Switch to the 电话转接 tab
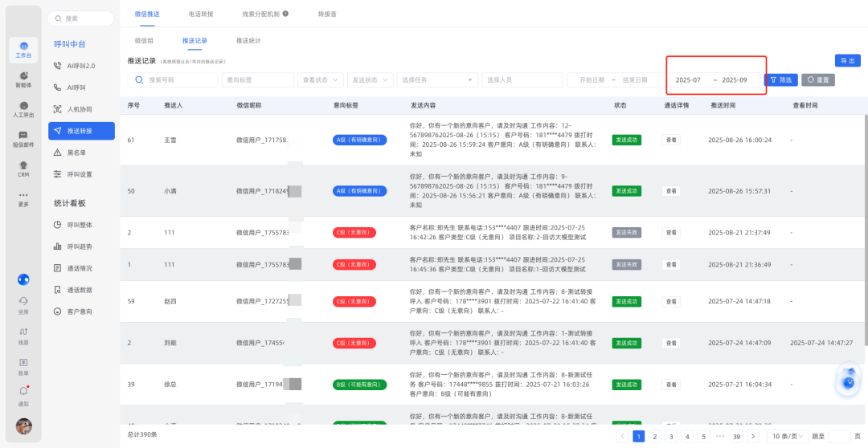 point(201,14)
